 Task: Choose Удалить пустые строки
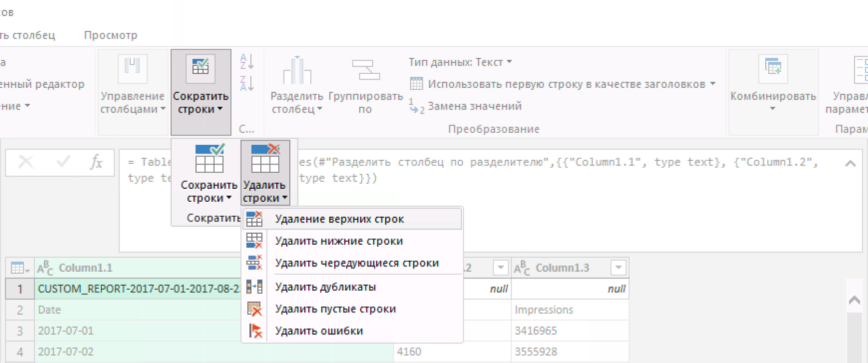coord(352,309)
